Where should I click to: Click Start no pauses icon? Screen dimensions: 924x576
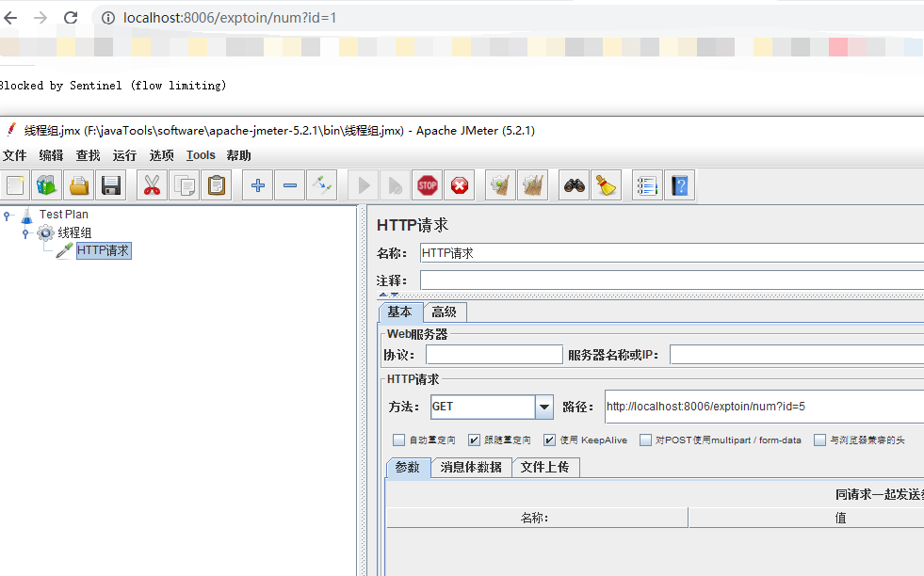click(396, 185)
